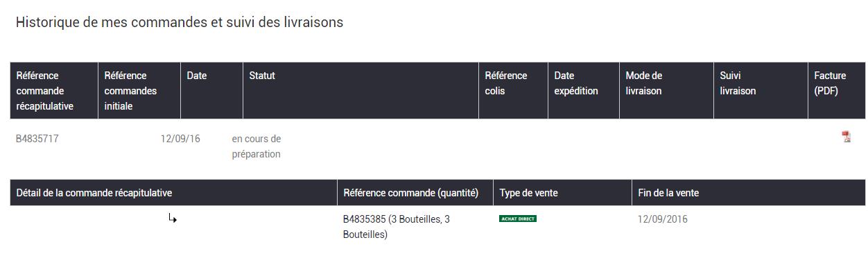The width and height of the screenshot is (868, 256).
Task: Click the Détail de la commande récapitulative header
Action: point(94,193)
